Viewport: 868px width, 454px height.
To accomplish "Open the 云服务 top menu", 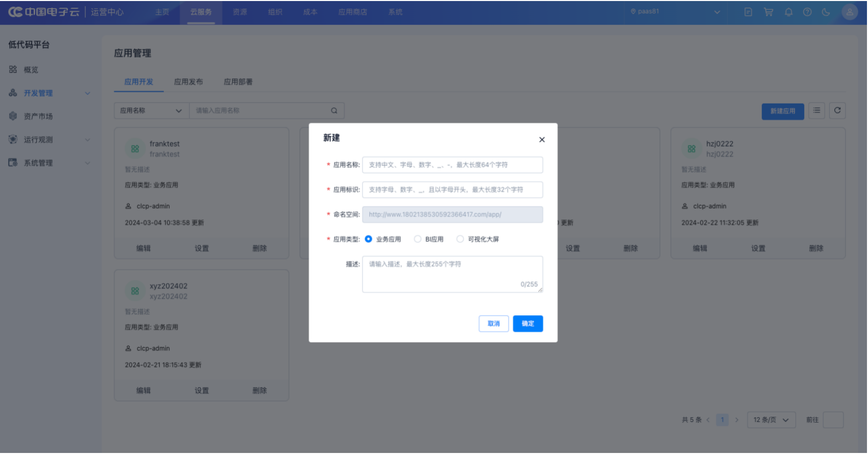I will pyautogui.click(x=201, y=12).
